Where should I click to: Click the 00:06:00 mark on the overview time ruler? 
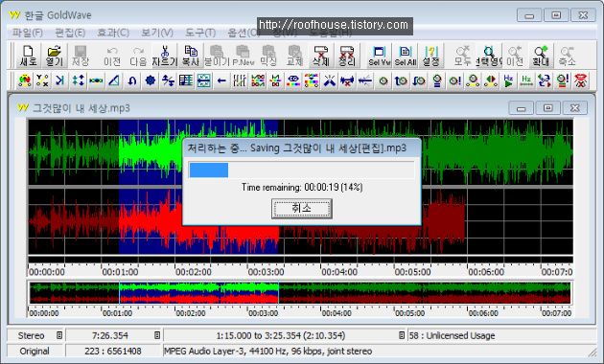[x=483, y=313]
